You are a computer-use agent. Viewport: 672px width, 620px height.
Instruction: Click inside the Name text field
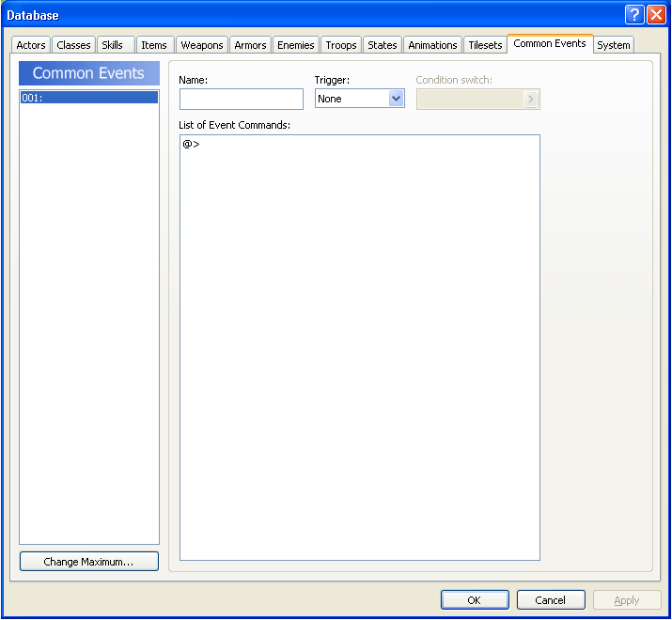[242, 100]
